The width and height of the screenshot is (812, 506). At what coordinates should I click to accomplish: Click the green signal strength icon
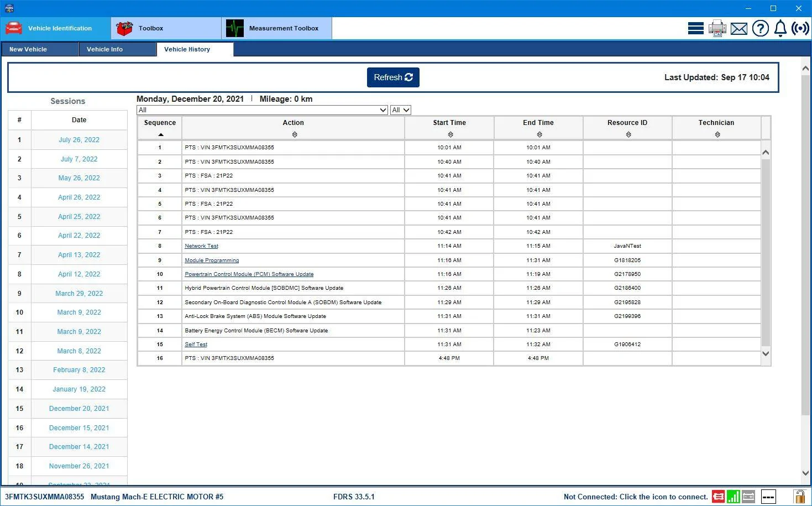tap(733, 497)
